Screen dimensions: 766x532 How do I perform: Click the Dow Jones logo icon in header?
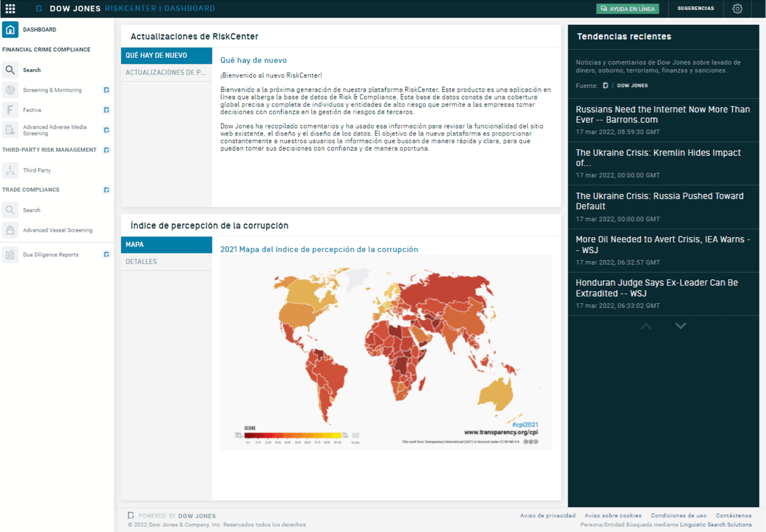[x=39, y=9]
